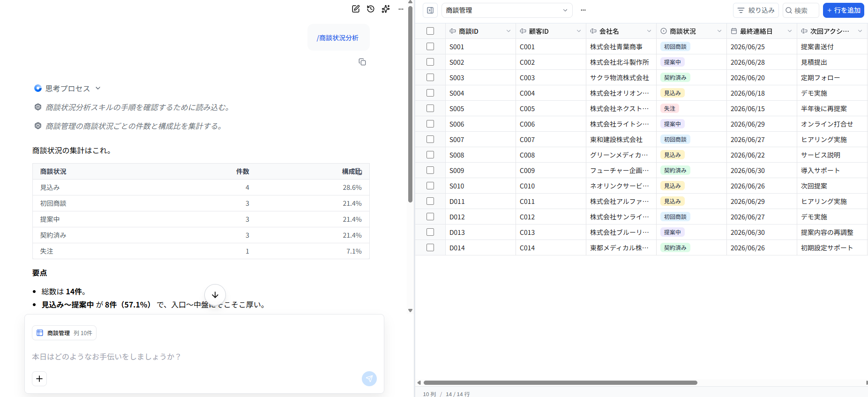The height and width of the screenshot is (397, 868).
Task: Expand the 思考プロセス section chevron
Action: [x=98, y=88]
